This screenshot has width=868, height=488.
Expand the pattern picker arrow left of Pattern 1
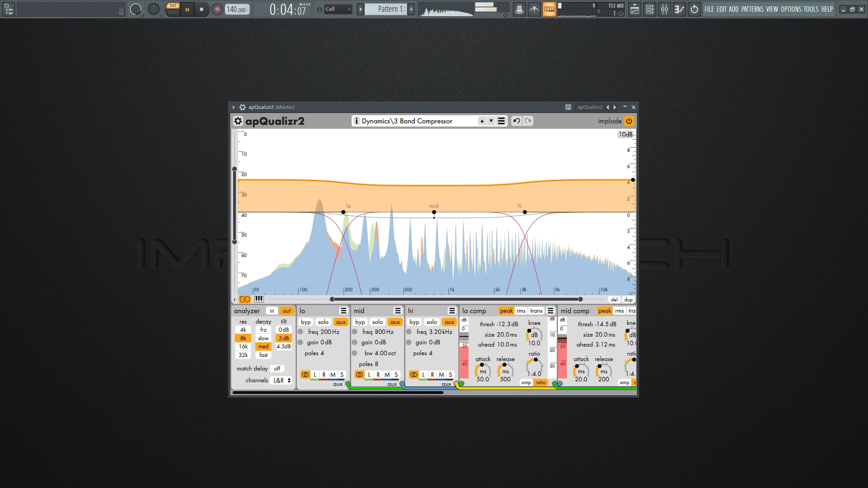pyautogui.click(x=360, y=9)
